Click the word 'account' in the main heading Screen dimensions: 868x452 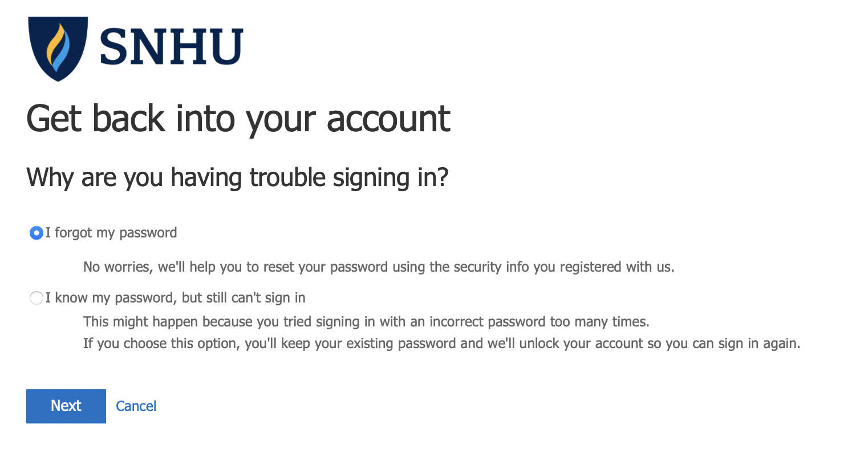coord(388,119)
